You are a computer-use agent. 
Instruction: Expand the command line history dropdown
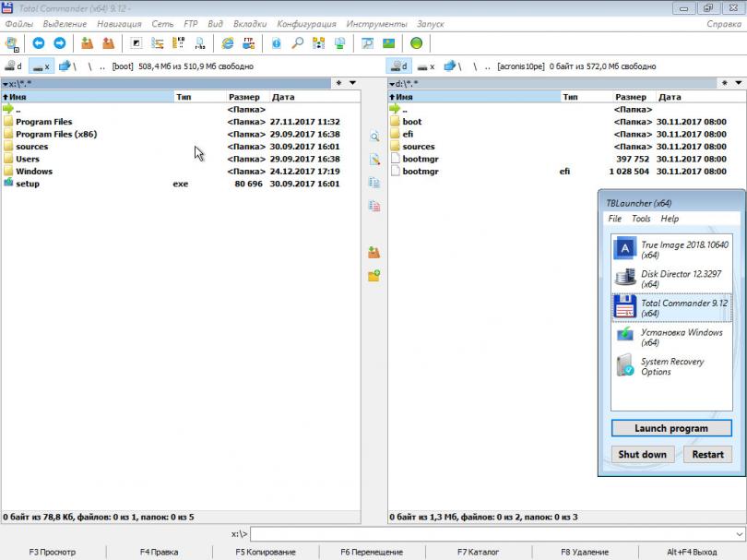click(740, 534)
